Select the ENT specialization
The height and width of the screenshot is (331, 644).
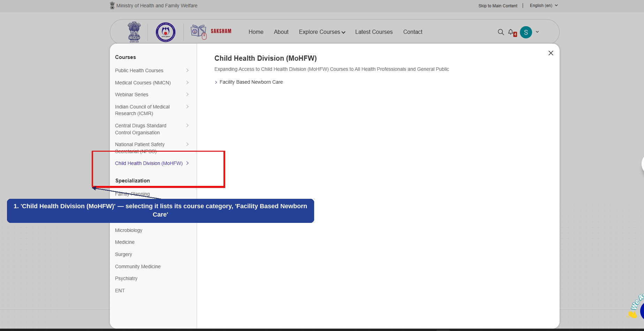click(120, 291)
